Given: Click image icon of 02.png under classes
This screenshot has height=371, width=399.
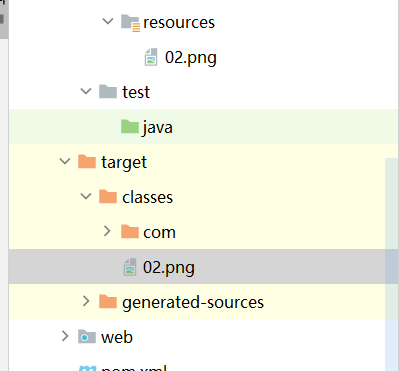Looking at the screenshot, I should pos(130,267).
